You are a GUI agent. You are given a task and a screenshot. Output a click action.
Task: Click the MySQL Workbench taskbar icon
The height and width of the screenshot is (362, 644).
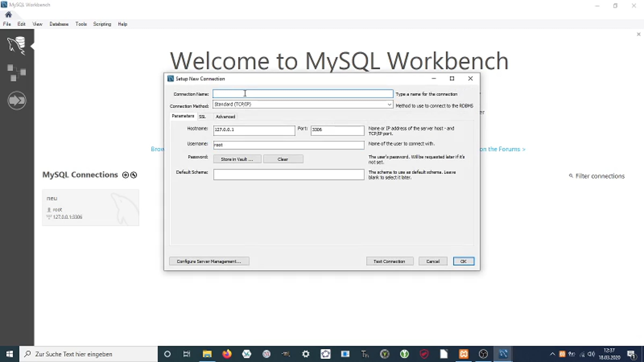click(503, 354)
